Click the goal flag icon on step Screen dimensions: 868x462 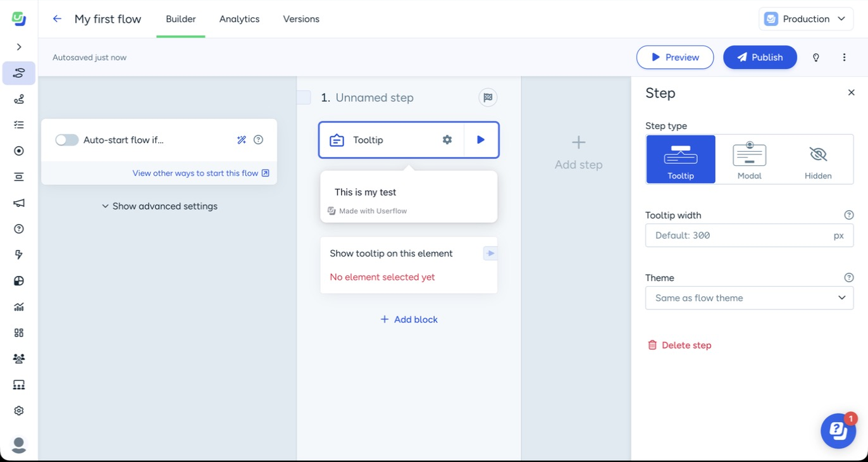tap(488, 97)
